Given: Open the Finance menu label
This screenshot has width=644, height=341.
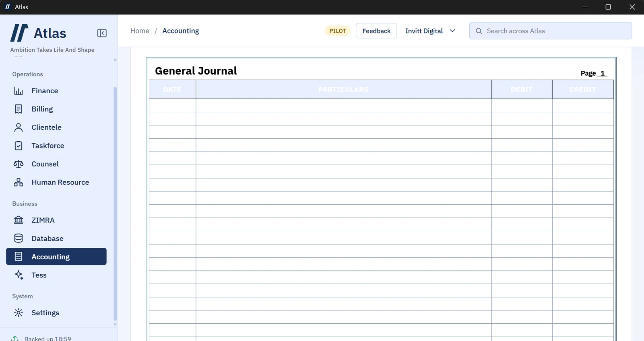Looking at the screenshot, I should [45, 91].
